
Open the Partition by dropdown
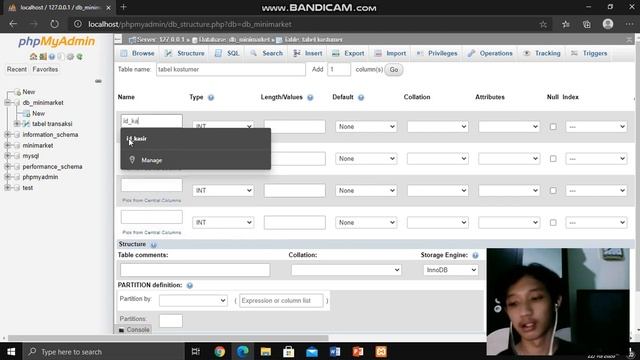click(x=193, y=300)
